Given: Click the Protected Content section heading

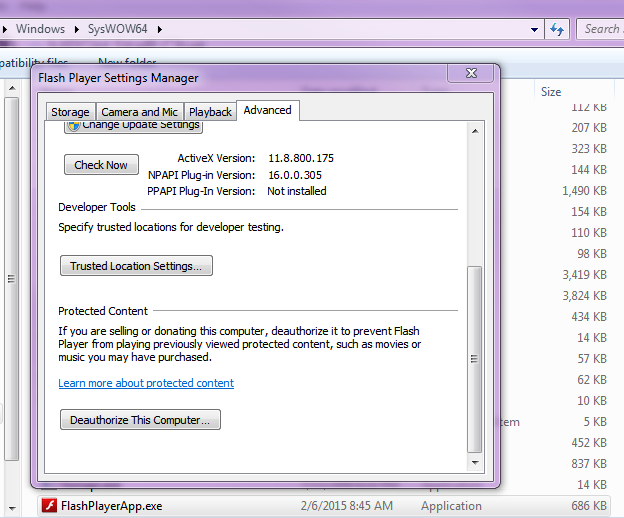Looking at the screenshot, I should point(103,311).
